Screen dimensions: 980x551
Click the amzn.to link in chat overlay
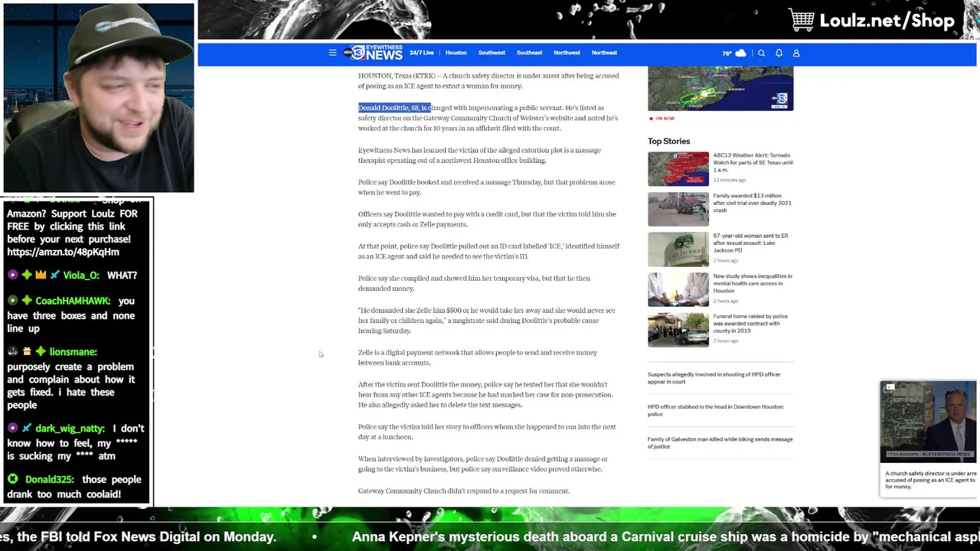(64, 252)
